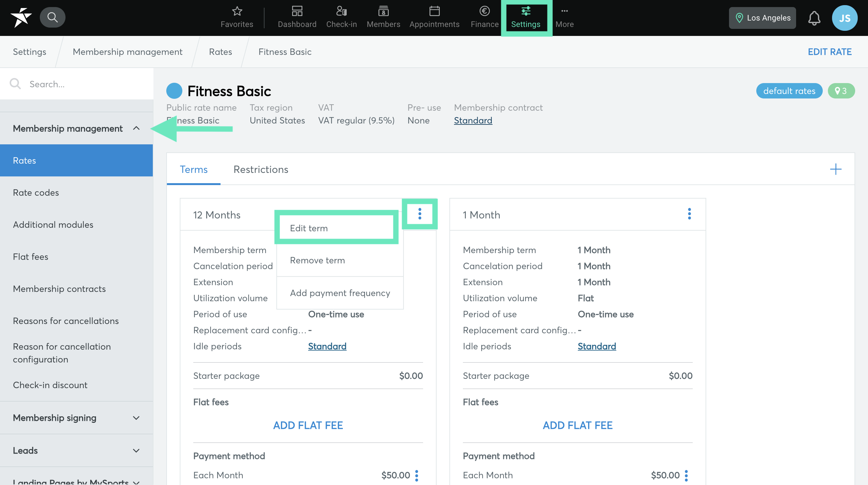The width and height of the screenshot is (868, 485).
Task: Open the 1 Month term kebab menu
Action: (x=689, y=214)
